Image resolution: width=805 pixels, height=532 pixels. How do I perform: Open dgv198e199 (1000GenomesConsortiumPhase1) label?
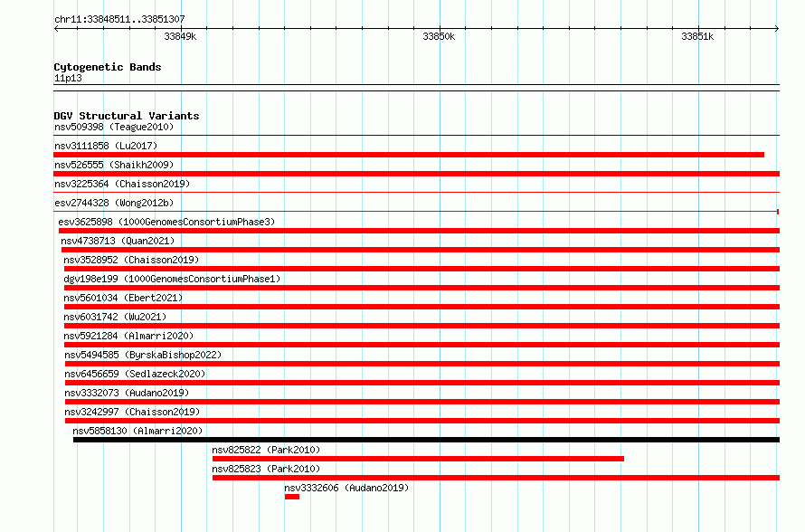pos(172,279)
